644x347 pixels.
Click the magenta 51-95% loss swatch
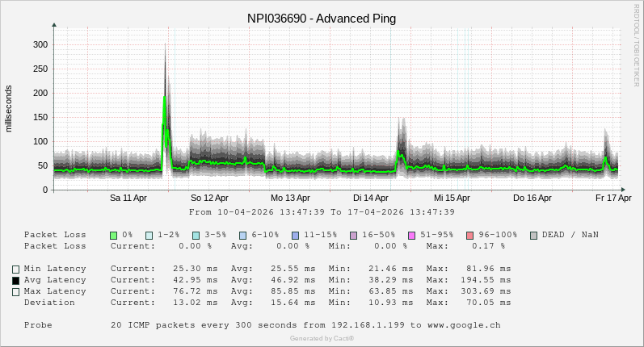click(411, 235)
